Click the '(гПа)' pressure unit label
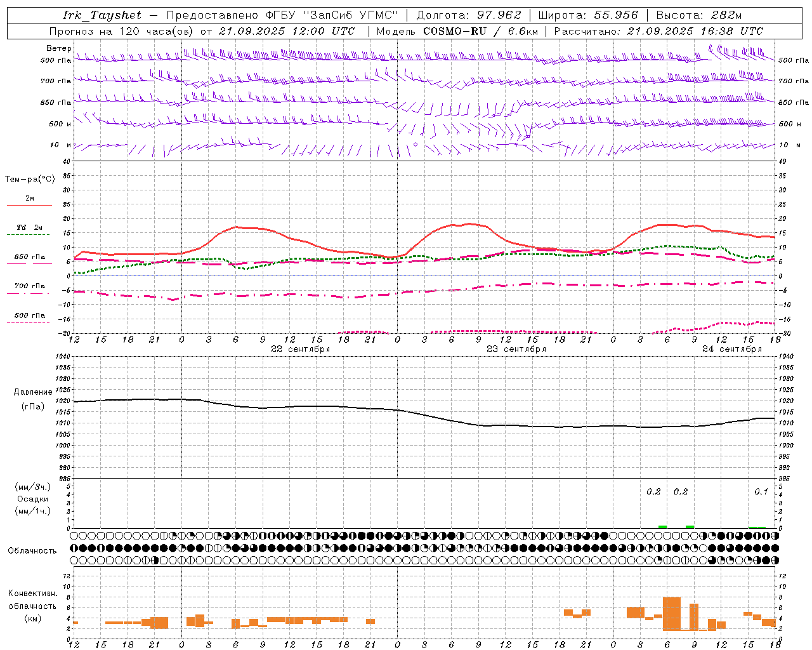Screen dimensions: 812x650 (33, 407)
